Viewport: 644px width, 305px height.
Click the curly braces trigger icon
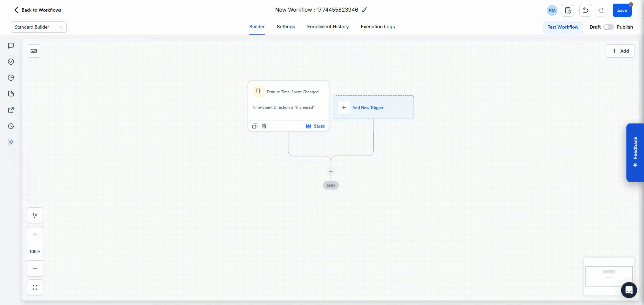[x=258, y=91]
